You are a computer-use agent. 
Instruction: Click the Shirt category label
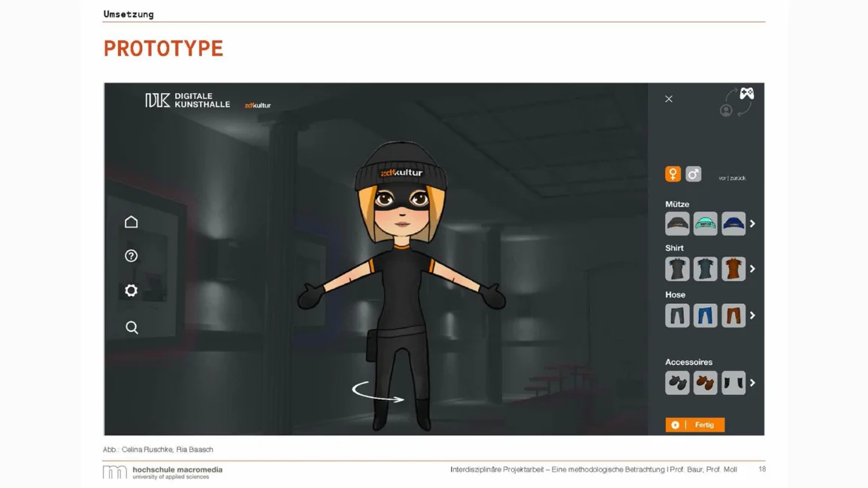tap(674, 248)
